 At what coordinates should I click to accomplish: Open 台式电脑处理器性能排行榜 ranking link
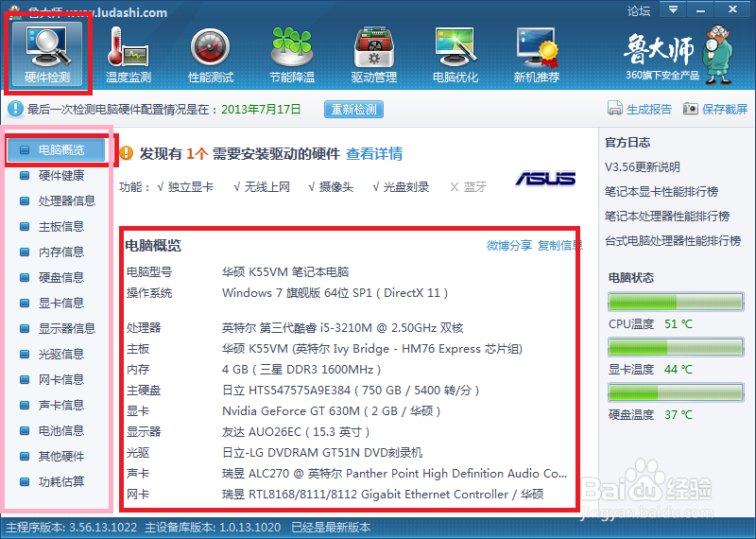point(673,241)
